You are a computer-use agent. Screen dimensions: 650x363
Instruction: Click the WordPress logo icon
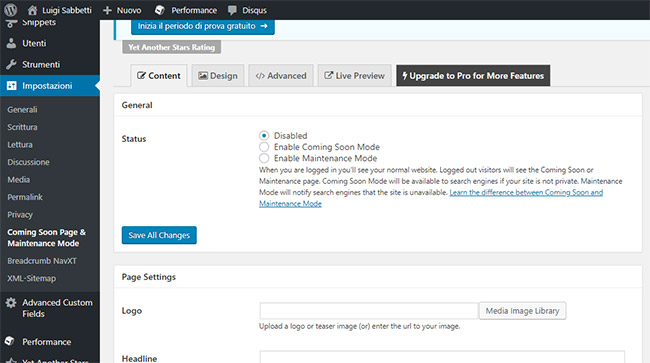(x=11, y=10)
